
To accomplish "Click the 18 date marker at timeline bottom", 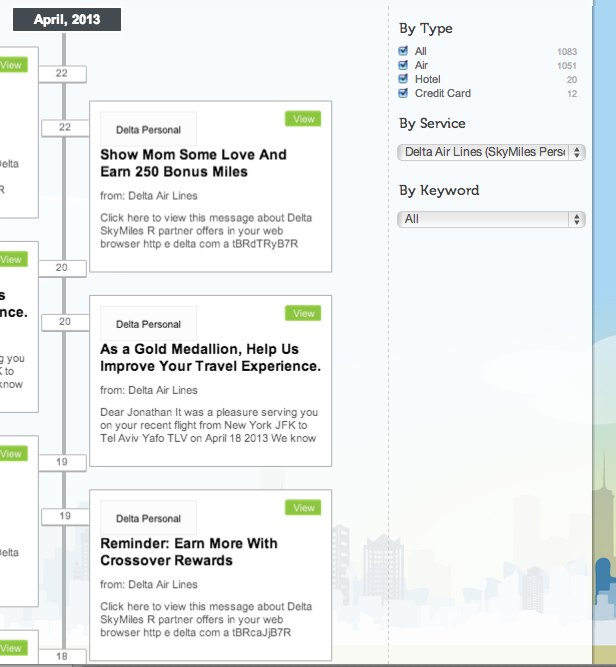I will pyautogui.click(x=62, y=656).
